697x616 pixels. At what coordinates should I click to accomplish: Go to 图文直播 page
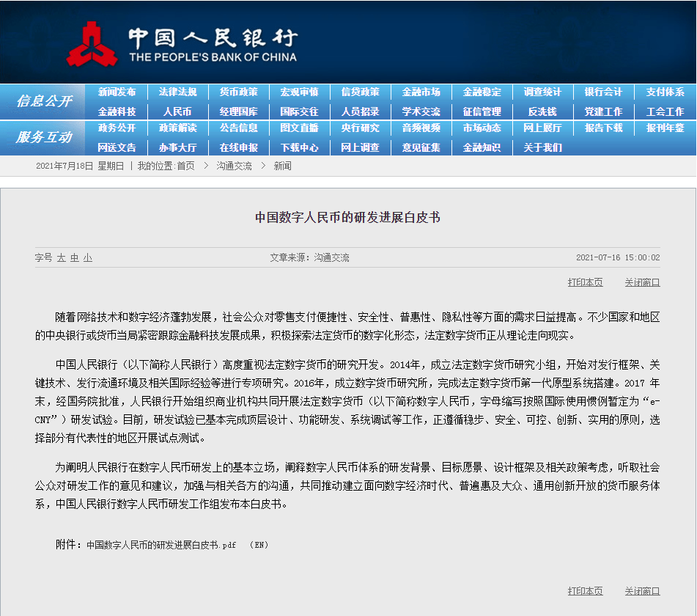[x=299, y=128]
